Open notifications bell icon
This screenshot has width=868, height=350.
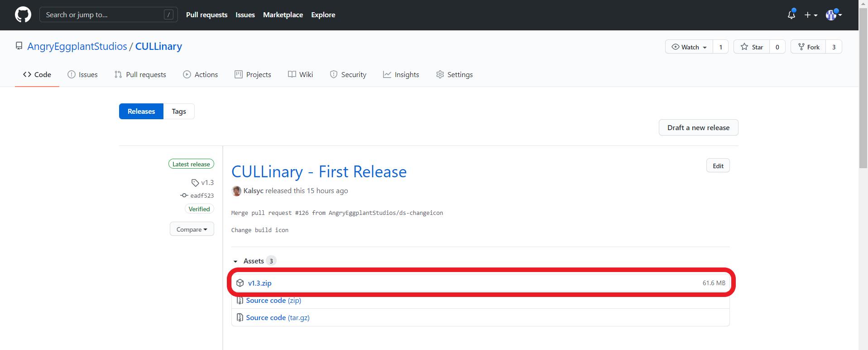click(x=791, y=15)
